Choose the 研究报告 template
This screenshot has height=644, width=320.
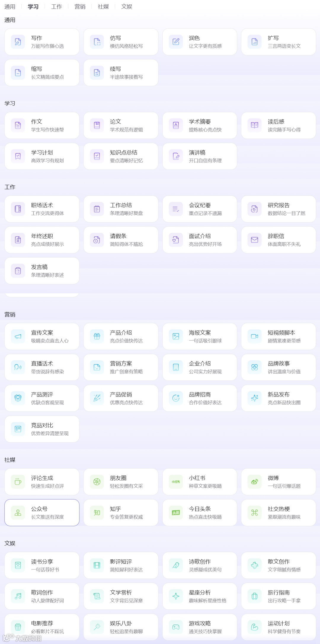click(279, 209)
